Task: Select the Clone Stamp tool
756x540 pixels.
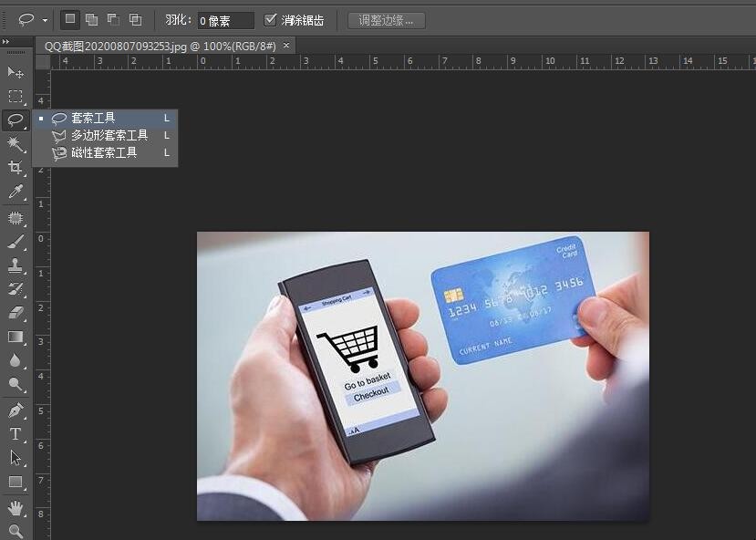Action: click(16, 265)
